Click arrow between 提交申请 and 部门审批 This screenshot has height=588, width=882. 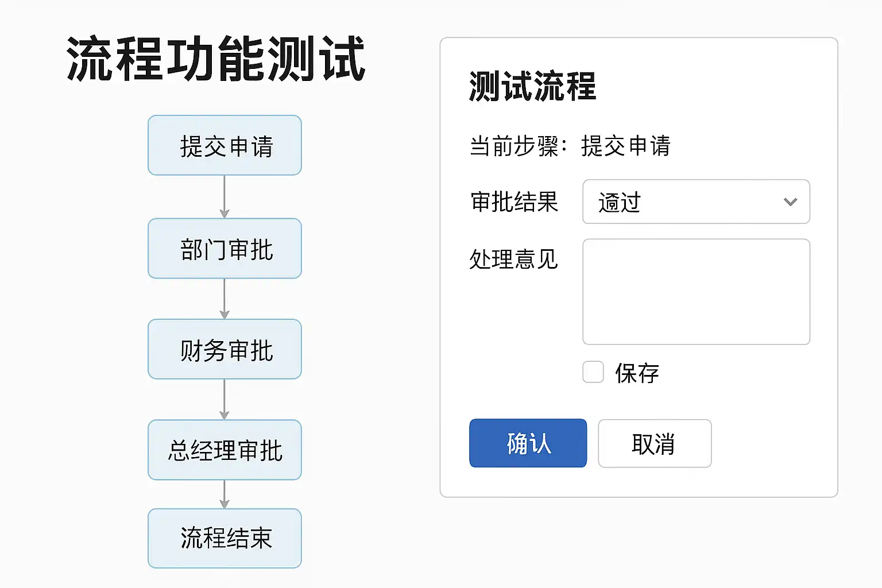click(x=225, y=196)
